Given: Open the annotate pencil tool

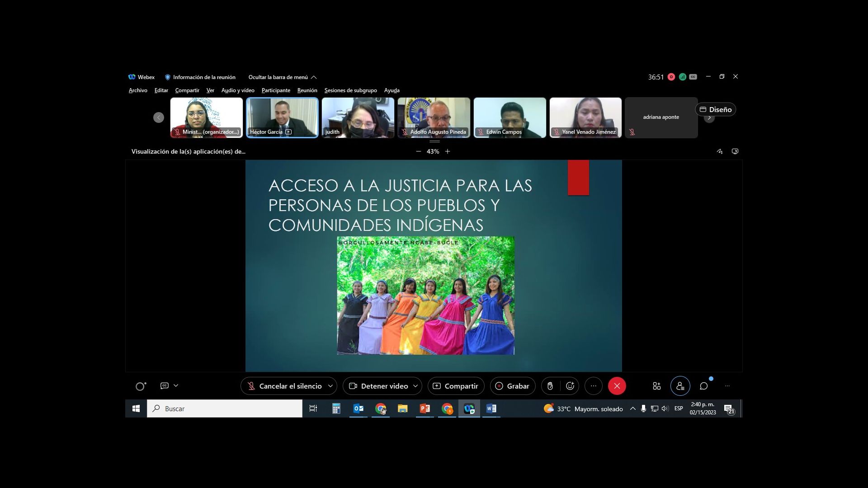Looking at the screenshot, I should click(x=720, y=151).
